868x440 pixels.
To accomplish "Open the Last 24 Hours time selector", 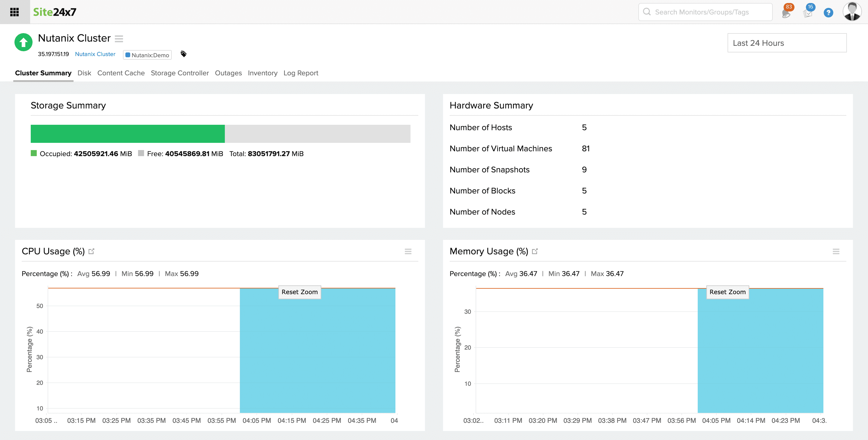I will coord(786,43).
